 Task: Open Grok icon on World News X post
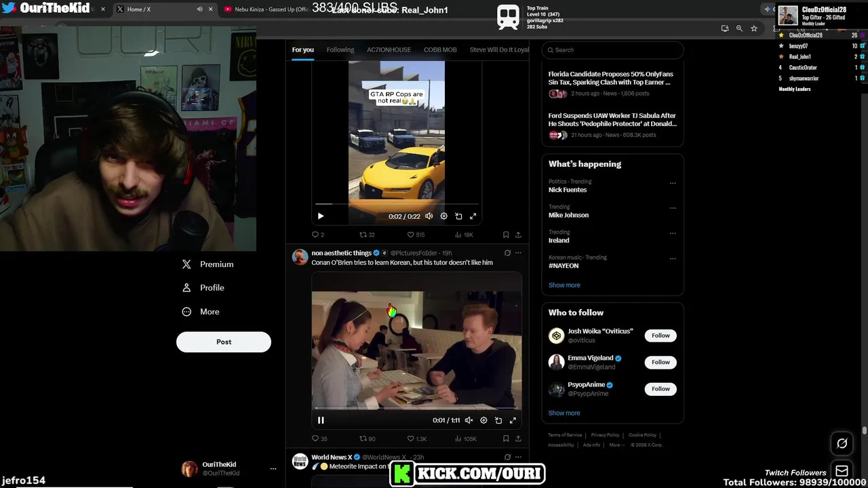507,457
